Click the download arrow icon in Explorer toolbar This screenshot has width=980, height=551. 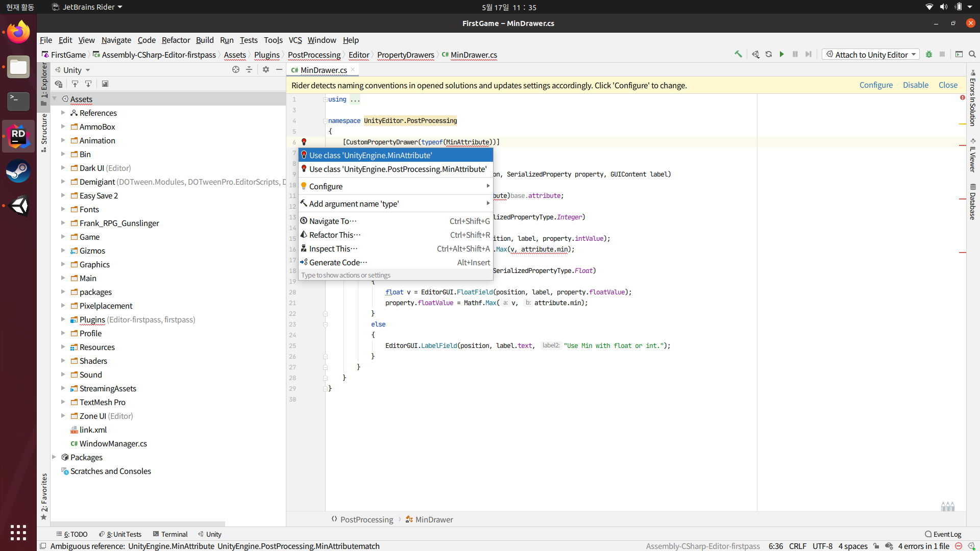88,84
